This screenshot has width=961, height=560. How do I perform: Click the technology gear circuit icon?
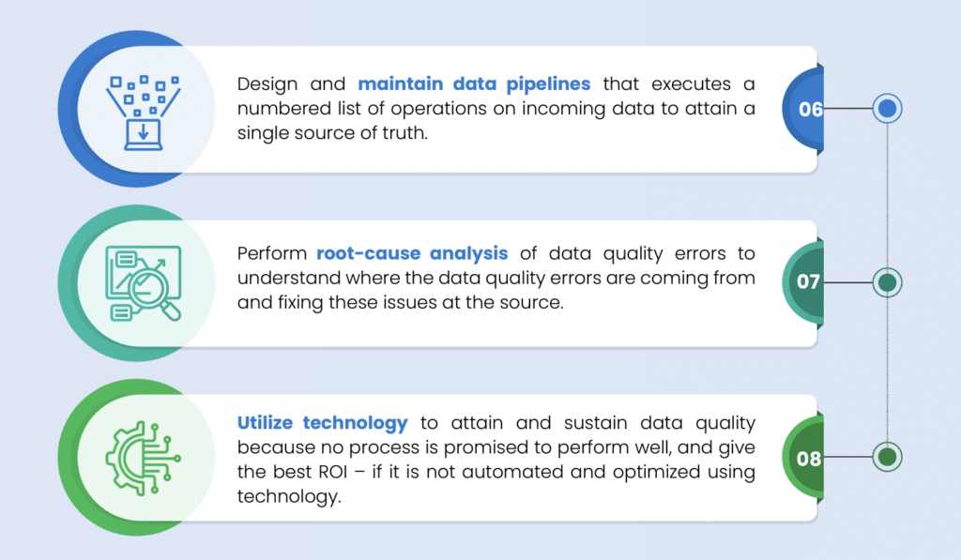[144, 458]
